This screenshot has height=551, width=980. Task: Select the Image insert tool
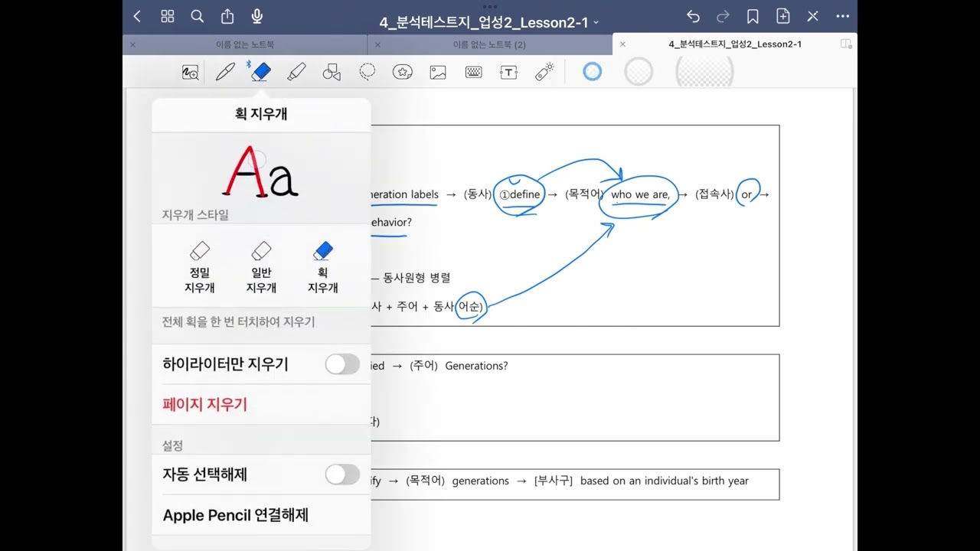click(438, 73)
